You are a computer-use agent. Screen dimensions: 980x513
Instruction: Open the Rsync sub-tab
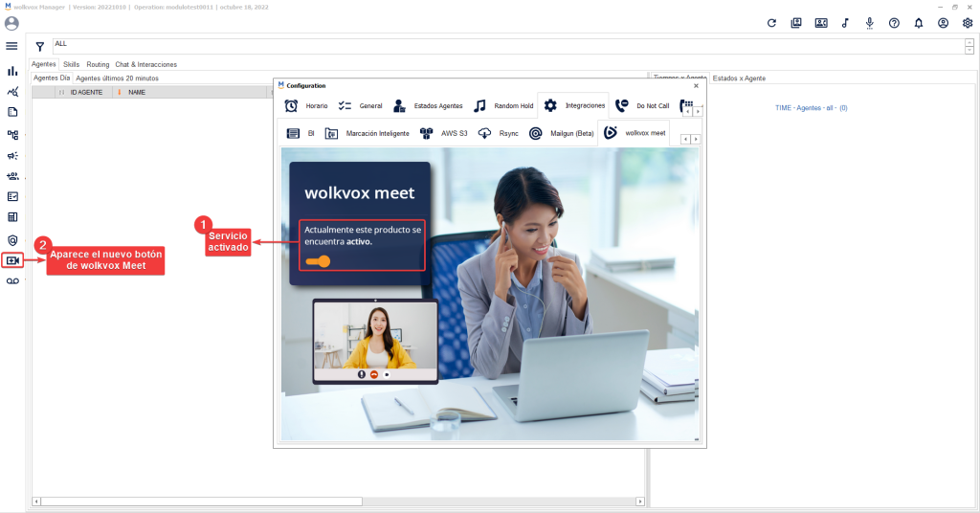pos(499,134)
